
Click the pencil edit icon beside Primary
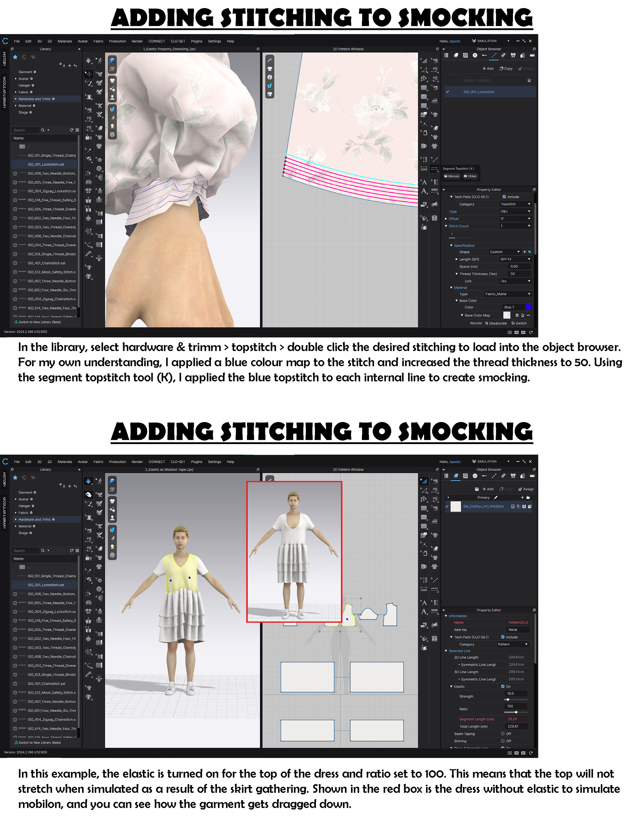click(496, 498)
